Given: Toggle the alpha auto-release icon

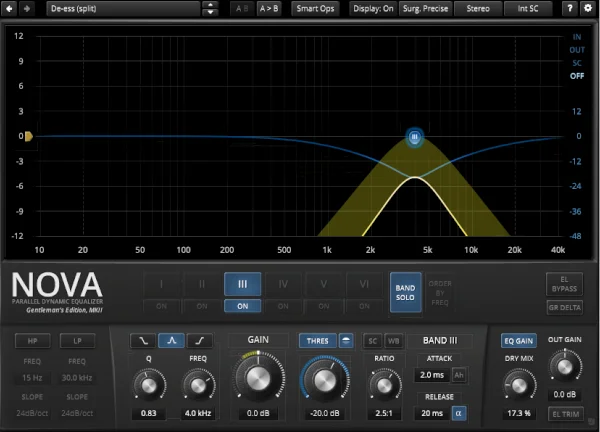Looking at the screenshot, I should pos(459,413).
